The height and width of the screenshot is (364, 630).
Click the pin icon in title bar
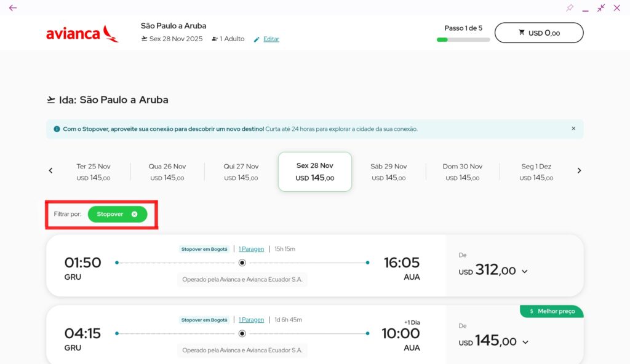pos(570,8)
